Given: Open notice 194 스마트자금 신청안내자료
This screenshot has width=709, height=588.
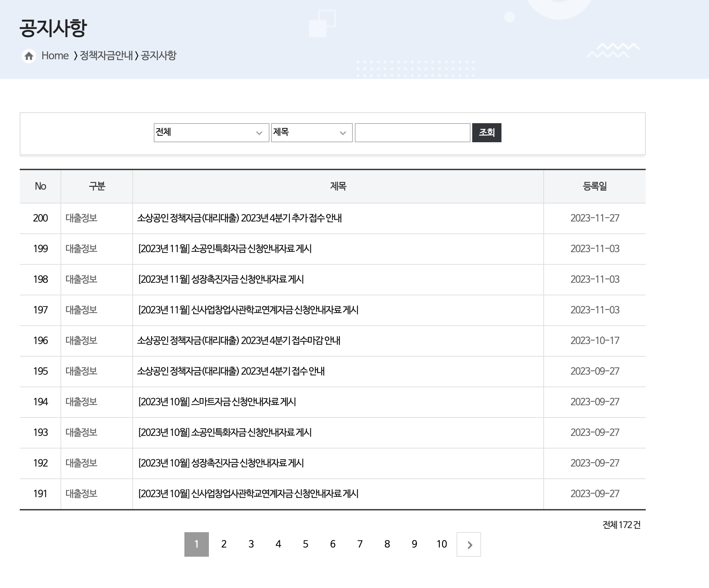Looking at the screenshot, I should pyautogui.click(x=217, y=402).
